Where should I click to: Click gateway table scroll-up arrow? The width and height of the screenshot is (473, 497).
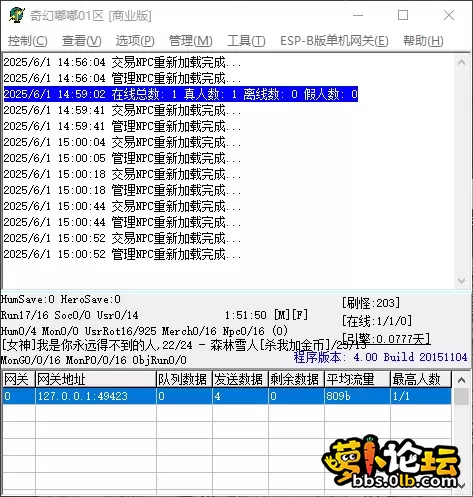click(x=461, y=380)
